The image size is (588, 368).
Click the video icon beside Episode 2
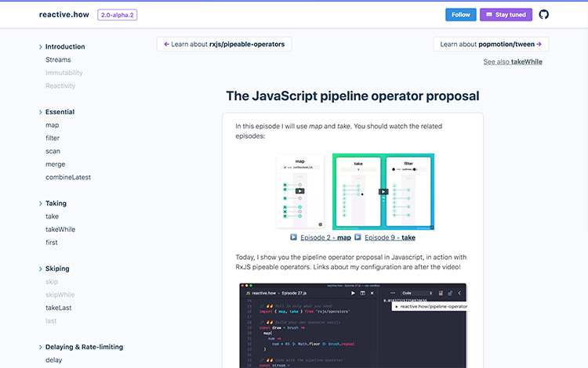294,237
